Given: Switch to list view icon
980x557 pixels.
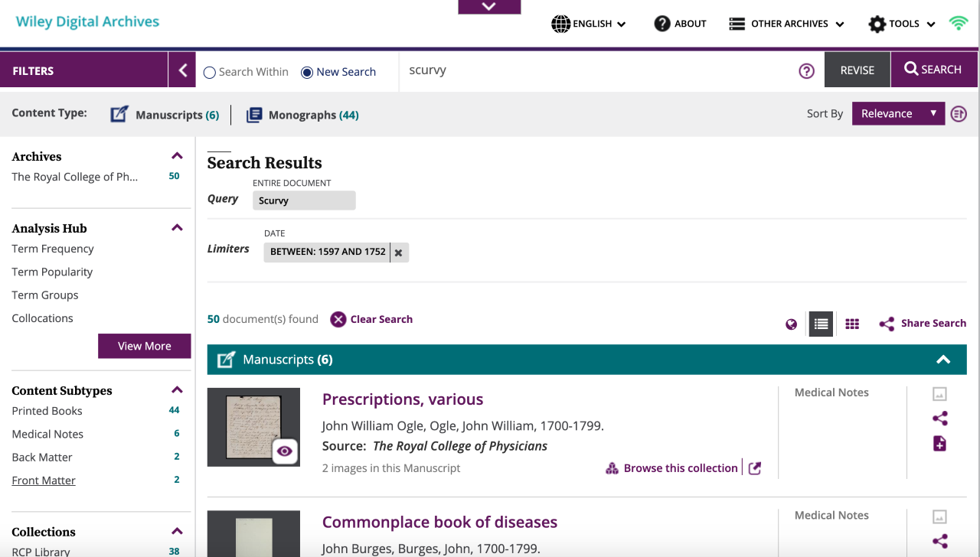Looking at the screenshot, I should point(821,324).
